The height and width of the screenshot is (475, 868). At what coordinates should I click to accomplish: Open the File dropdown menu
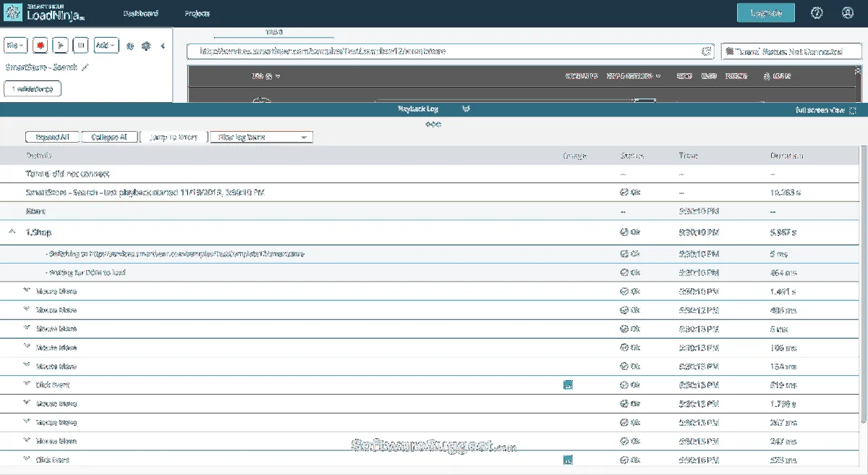tap(16, 45)
